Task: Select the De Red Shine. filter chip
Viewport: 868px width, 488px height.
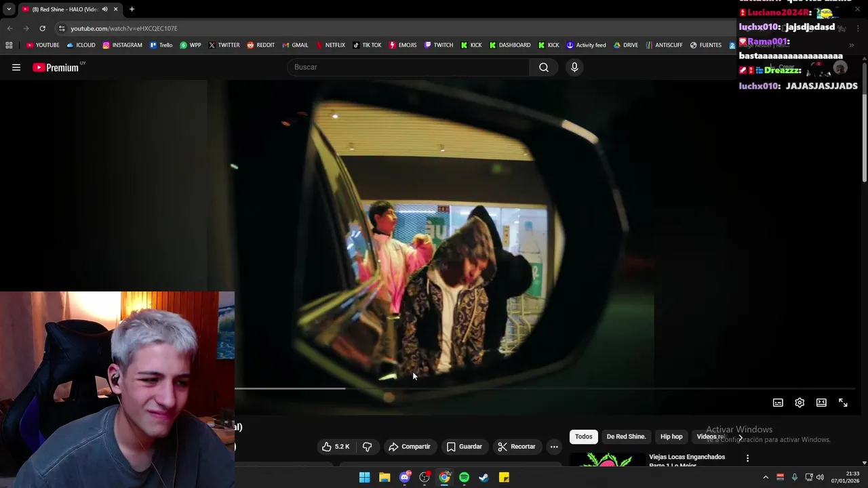Action: coord(626,436)
